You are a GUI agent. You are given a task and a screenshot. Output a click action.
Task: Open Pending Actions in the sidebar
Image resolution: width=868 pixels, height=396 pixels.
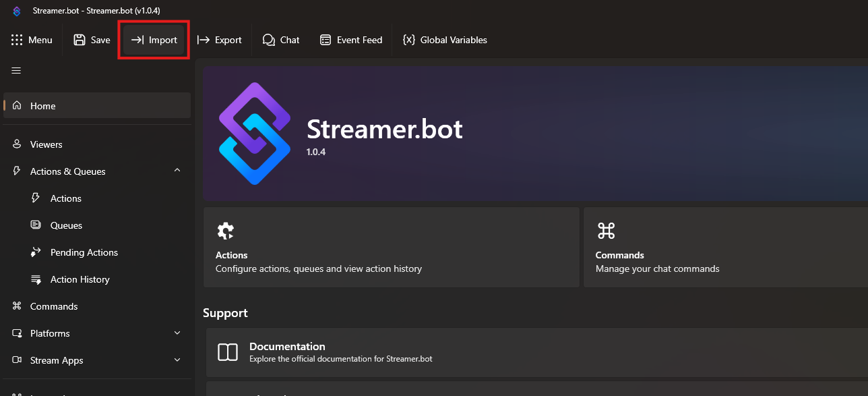(84, 252)
